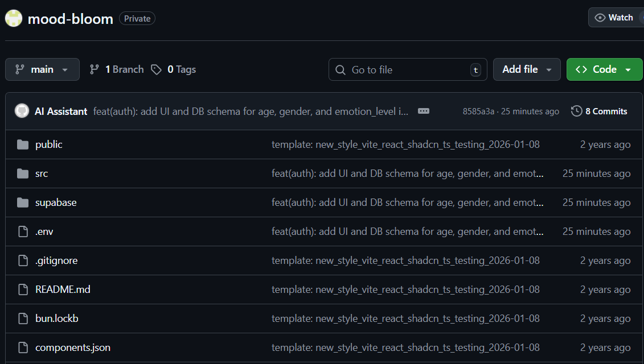Screen dimensions: 644x364
Task: Click the README.md file icon
Action: [23, 289]
